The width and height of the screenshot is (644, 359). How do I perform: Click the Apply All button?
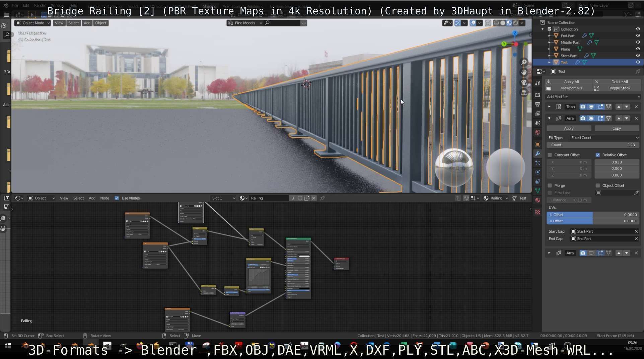(x=569, y=82)
